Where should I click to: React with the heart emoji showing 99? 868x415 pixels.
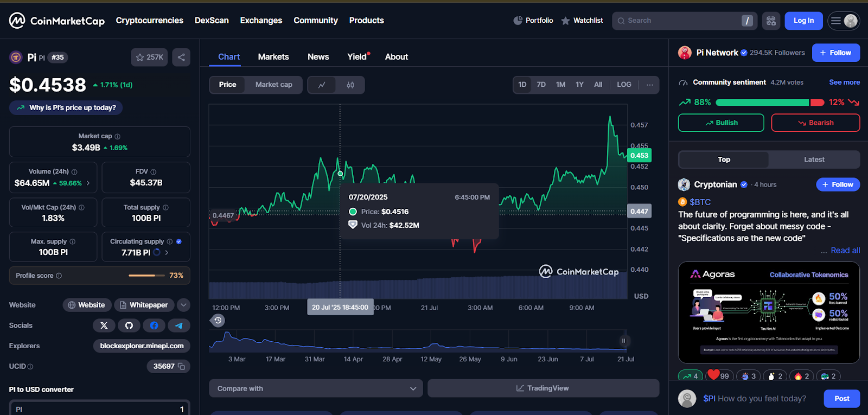coord(720,375)
